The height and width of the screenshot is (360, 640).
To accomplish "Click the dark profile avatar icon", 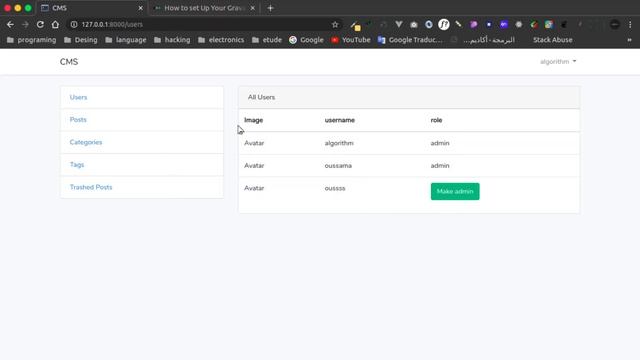I will [615, 24].
